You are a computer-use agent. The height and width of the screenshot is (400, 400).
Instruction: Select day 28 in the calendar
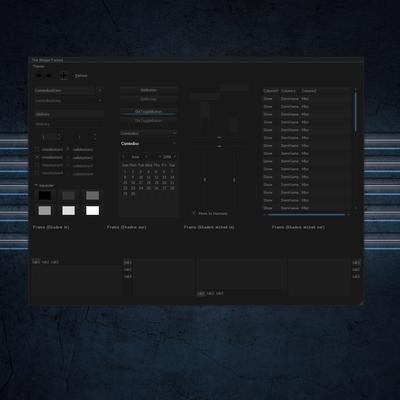[172, 188]
